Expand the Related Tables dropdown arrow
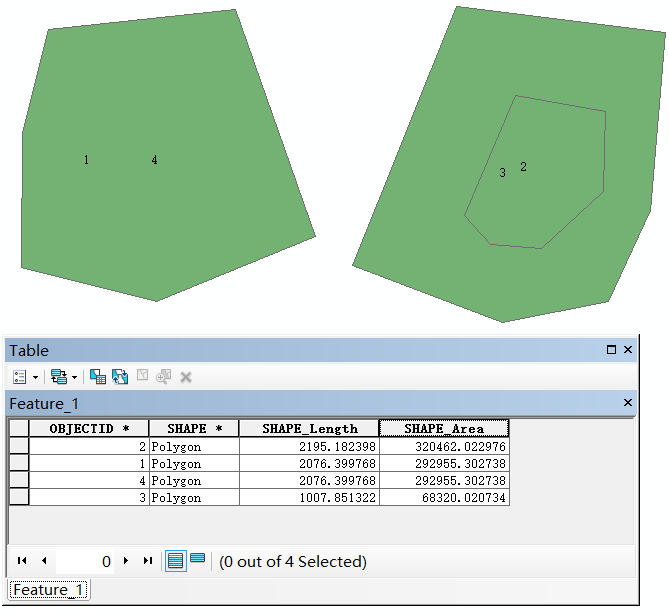This screenshot has height=611, width=669. (x=74, y=377)
